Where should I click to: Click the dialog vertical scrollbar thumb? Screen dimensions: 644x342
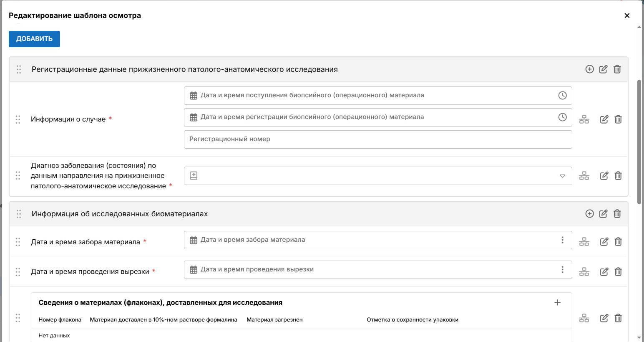pos(639,142)
